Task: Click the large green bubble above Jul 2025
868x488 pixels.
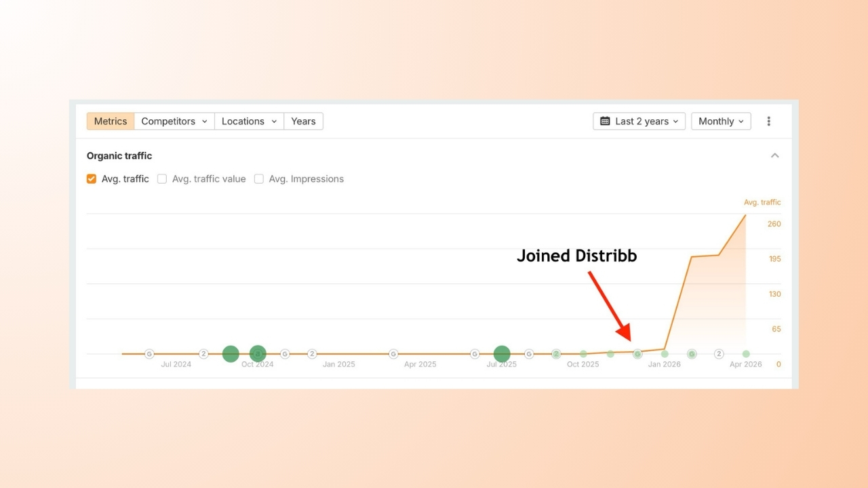Action: pos(502,354)
